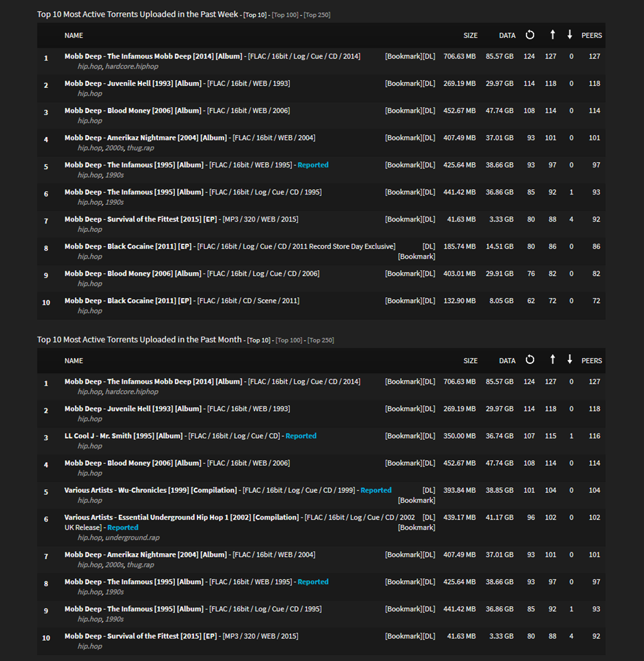Click hardcore.hiphop tag in Past Week row 1
The height and width of the screenshot is (661, 644).
pos(132,67)
